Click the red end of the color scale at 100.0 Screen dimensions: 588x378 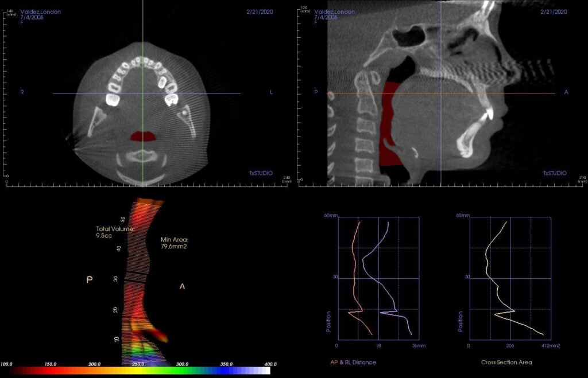pyautogui.click(x=13, y=371)
